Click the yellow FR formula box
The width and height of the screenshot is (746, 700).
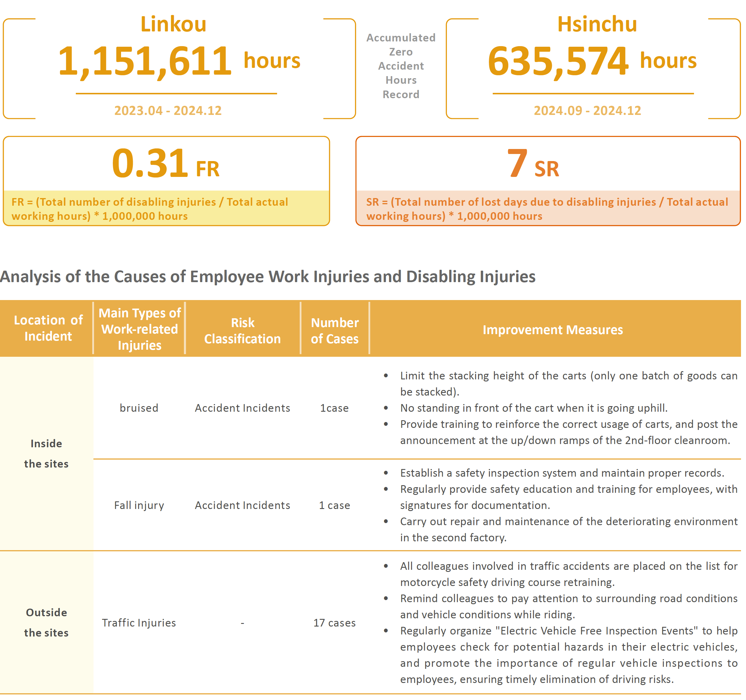click(166, 209)
